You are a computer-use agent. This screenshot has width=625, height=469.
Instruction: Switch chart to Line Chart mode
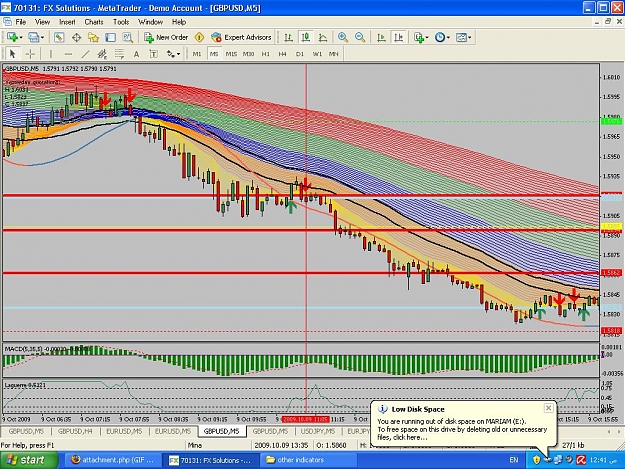coord(323,37)
